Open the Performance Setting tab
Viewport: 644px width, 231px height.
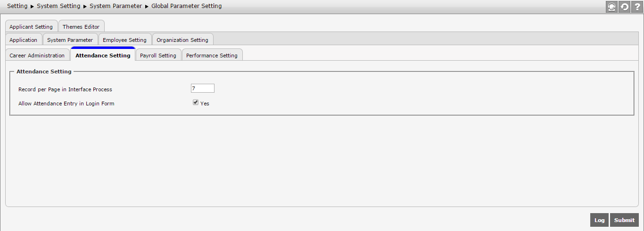(x=212, y=56)
